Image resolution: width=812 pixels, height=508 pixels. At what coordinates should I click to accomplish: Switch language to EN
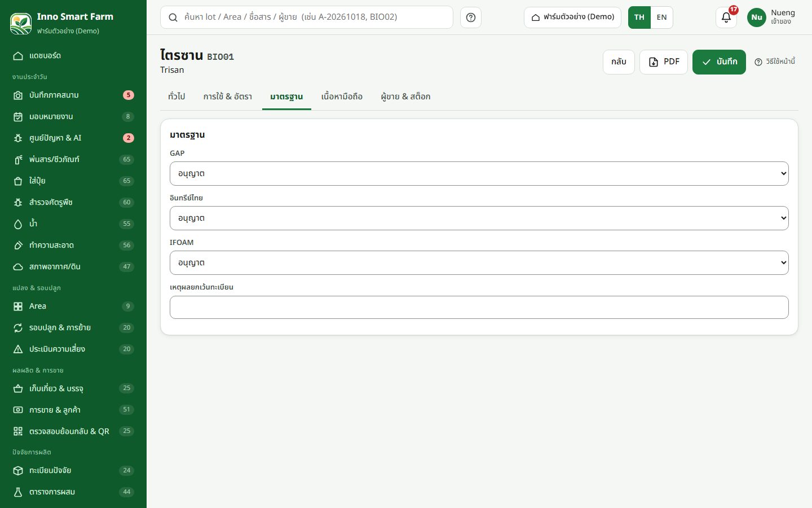[x=662, y=17]
